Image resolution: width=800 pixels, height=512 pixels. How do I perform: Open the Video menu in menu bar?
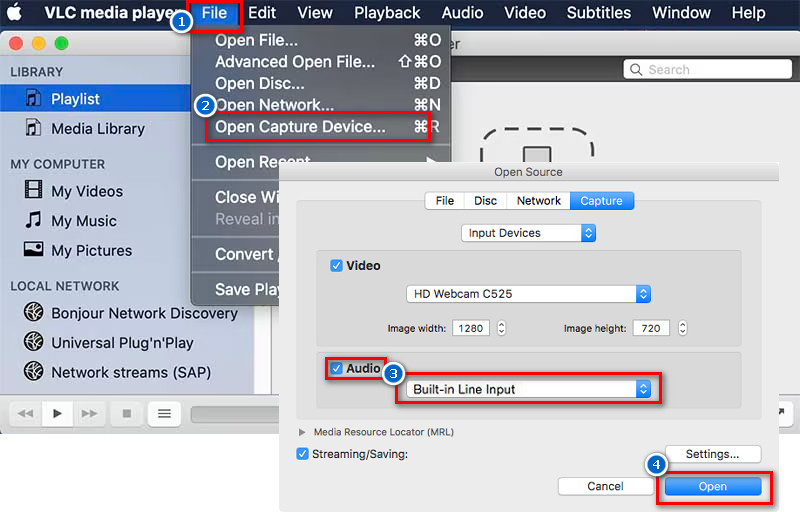[525, 13]
